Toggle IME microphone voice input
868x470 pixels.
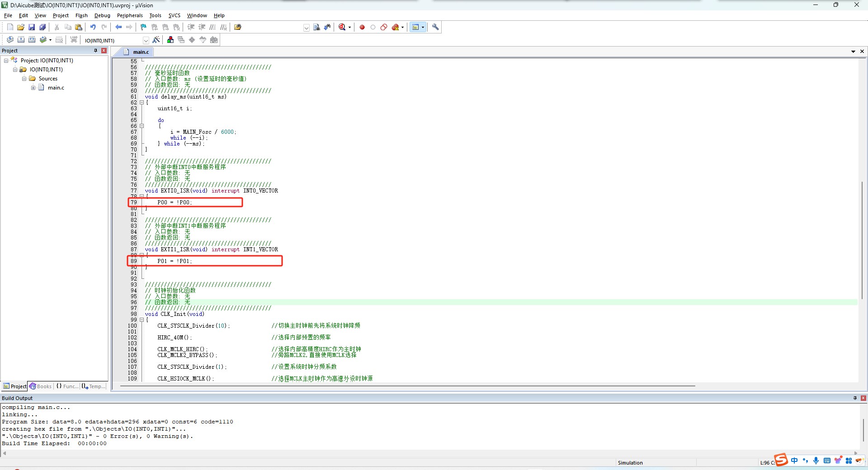click(x=816, y=461)
